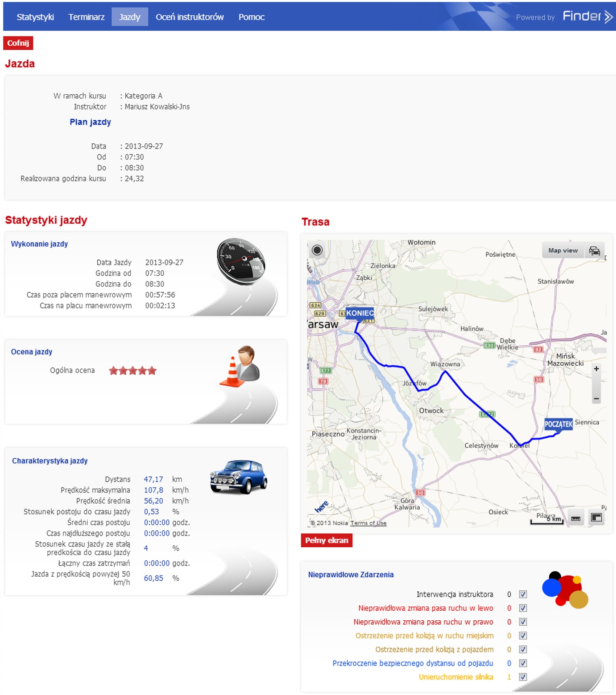Click the Finder logo in the header
Screen dimensions: 616x695
(588, 17)
